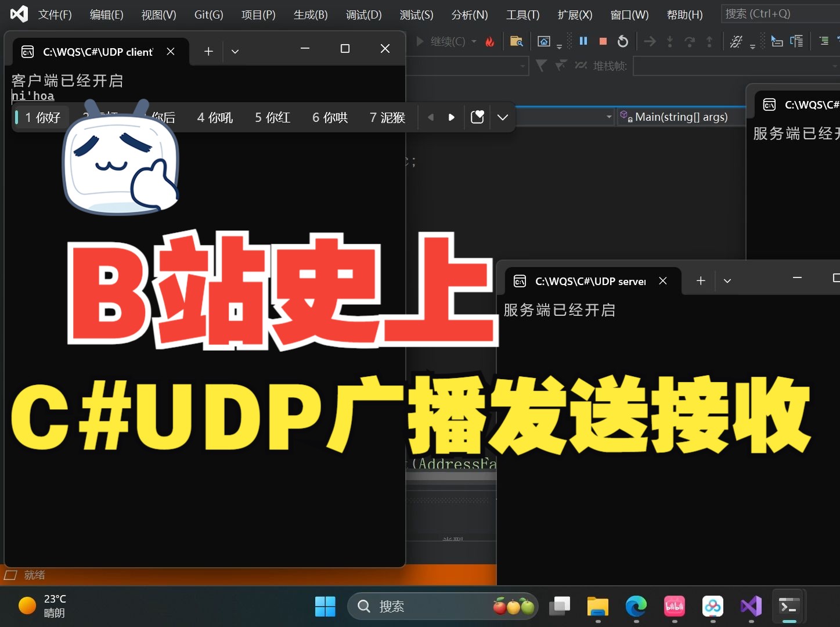Choose IME candidate 7 泥猴

(387, 117)
